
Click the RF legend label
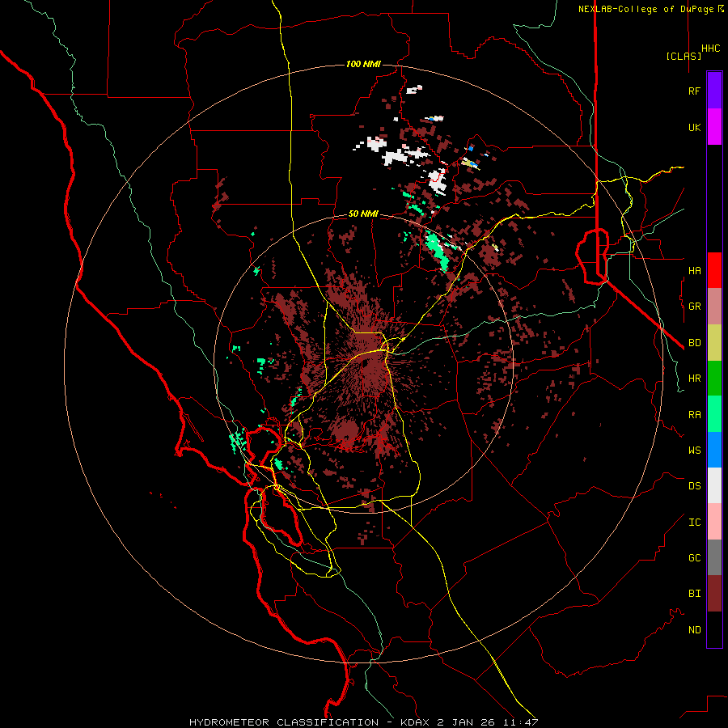pos(694,91)
